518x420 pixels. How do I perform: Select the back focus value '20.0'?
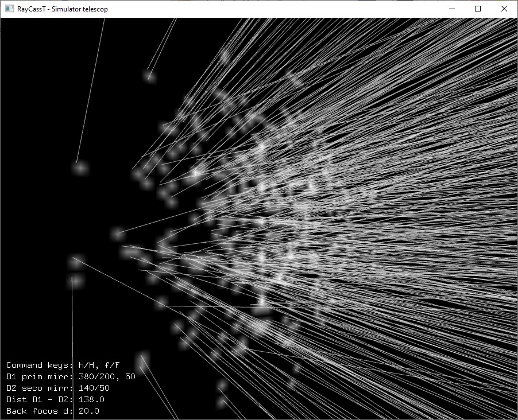click(89, 411)
